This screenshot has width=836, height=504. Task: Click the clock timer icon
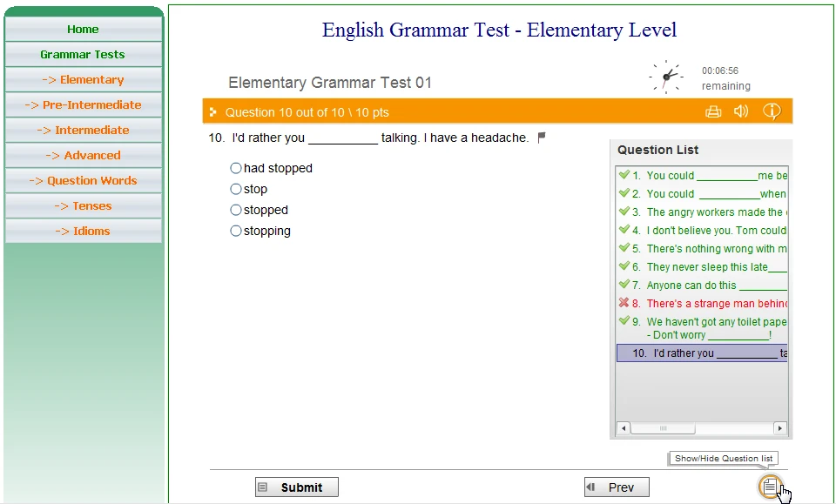[666, 77]
